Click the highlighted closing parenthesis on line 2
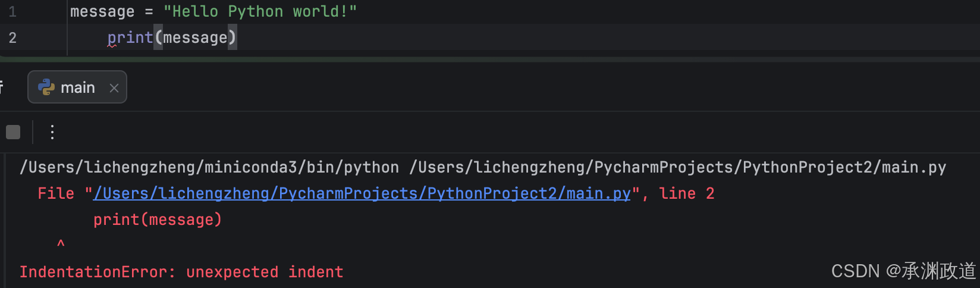Viewport: 980px width, 288px height. point(233,37)
